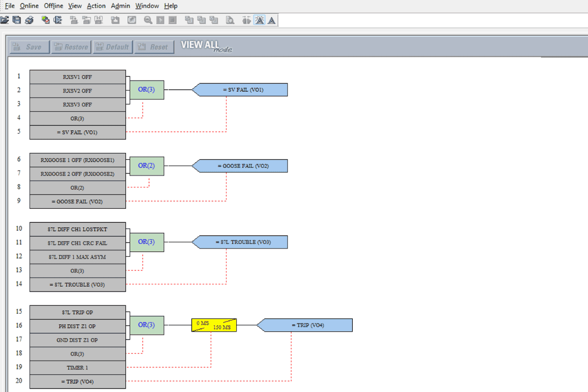Click the Default button

[x=113, y=47]
